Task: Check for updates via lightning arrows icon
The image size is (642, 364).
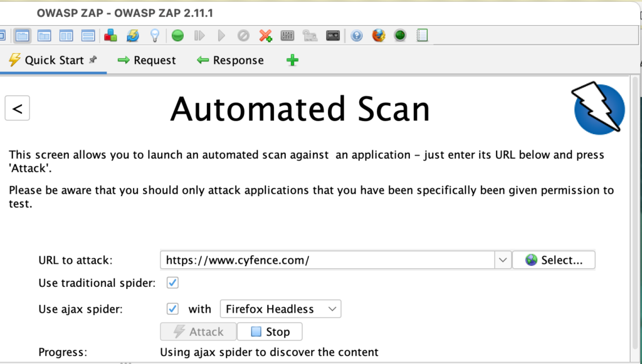Action: (x=133, y=36)
